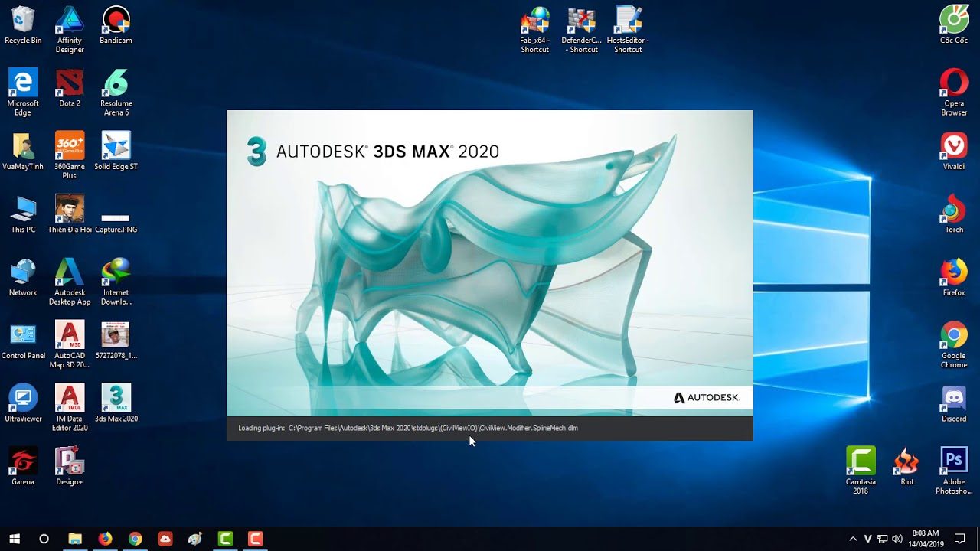Select the This PC icon
The height and width of the screenshot is (551, 980).
coord(23,214)
